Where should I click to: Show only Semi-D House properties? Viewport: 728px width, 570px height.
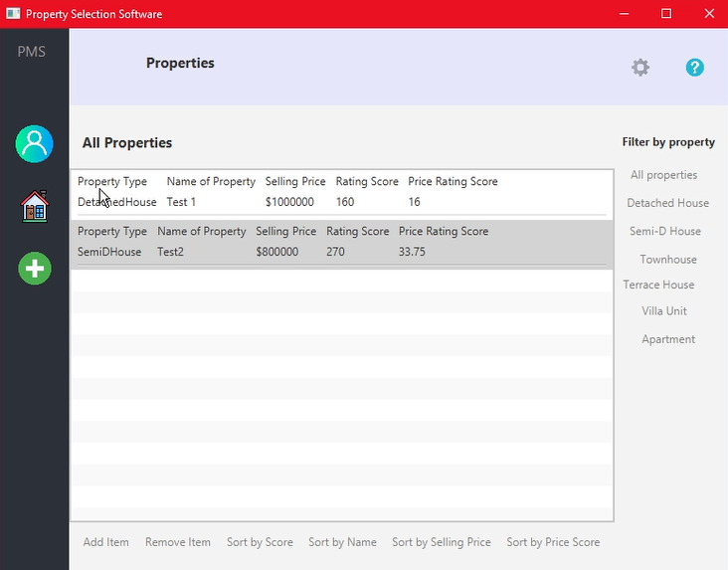click(x=665, y=231)
